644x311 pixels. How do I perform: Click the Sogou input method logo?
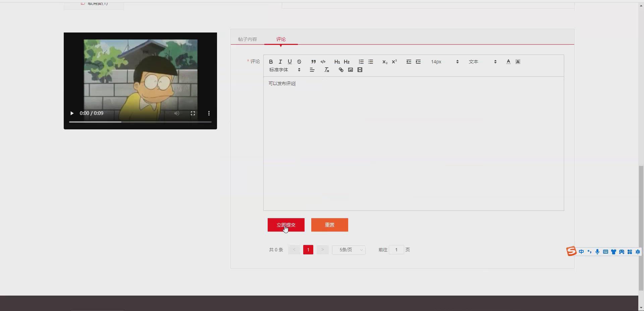point(571,251)
